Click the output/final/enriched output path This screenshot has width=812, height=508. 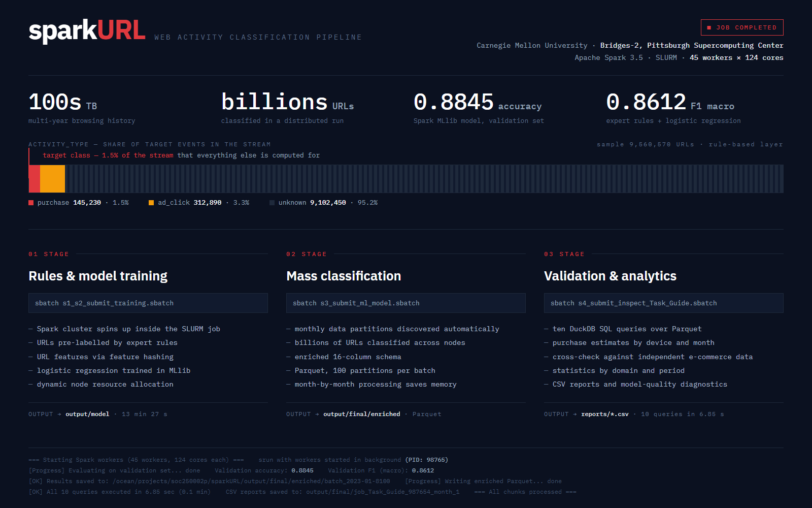(362, 415)
